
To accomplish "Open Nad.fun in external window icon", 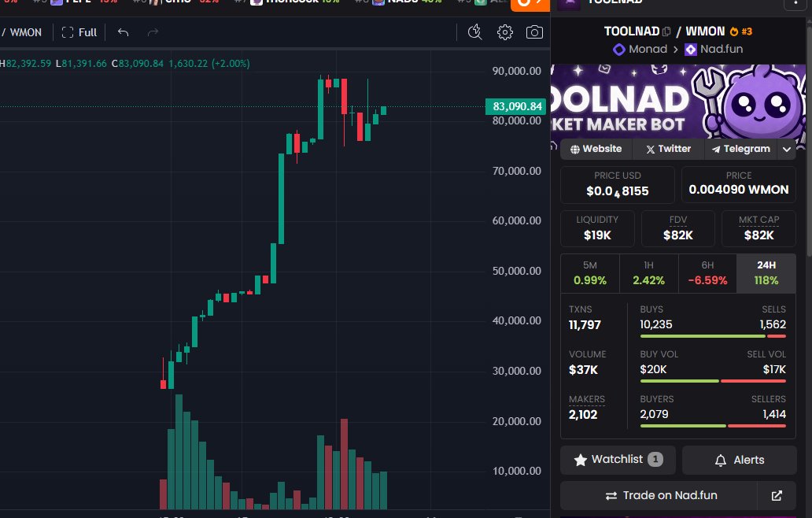I will (777, 496).
